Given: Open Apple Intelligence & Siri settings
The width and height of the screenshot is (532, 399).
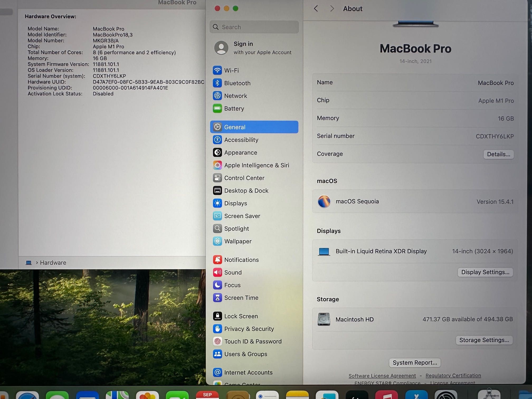Looking at the screenshot, I should [x=254, y=165].
